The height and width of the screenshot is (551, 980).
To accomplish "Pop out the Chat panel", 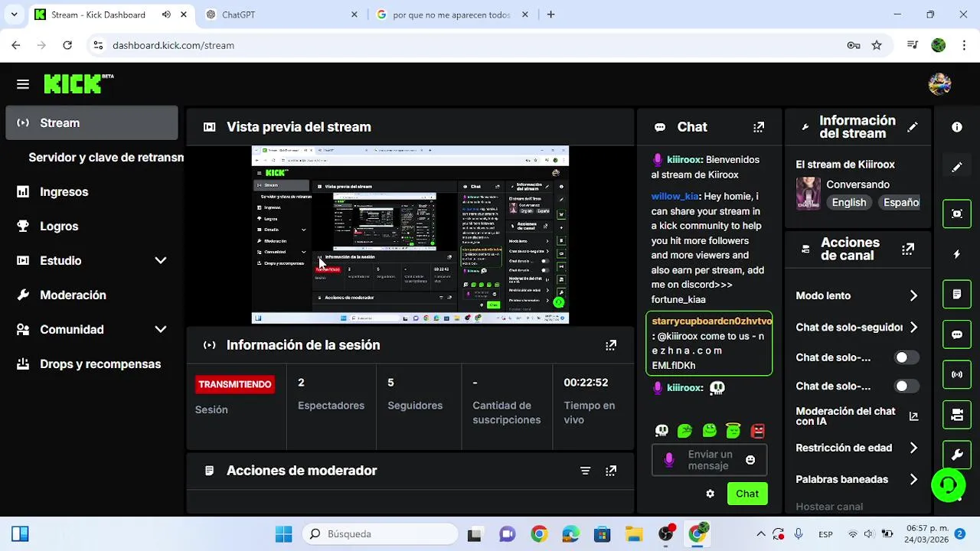I will coord(759,127).
